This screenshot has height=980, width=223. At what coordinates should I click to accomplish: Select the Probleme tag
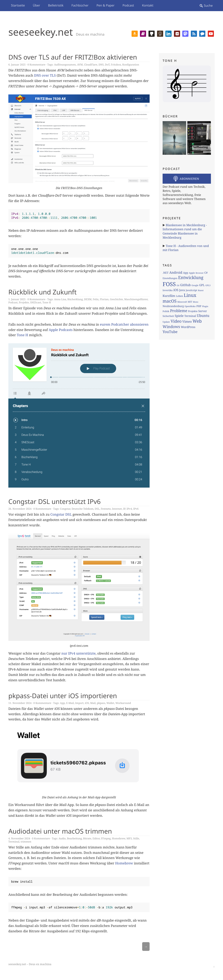pyautogui.click(x=179, y=311)
